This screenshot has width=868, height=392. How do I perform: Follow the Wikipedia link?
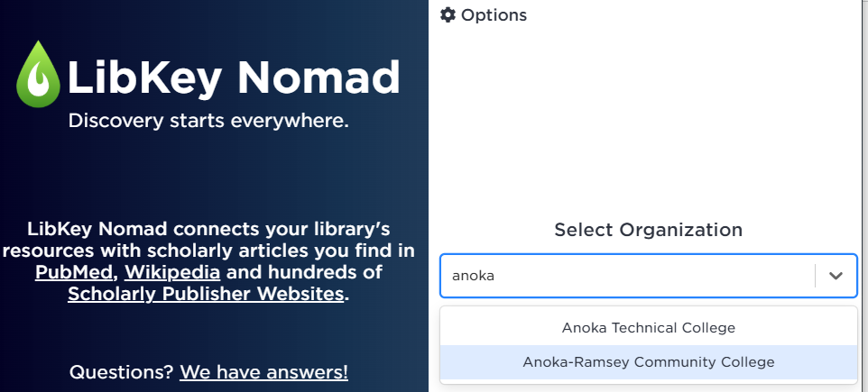tap(172, 272)
